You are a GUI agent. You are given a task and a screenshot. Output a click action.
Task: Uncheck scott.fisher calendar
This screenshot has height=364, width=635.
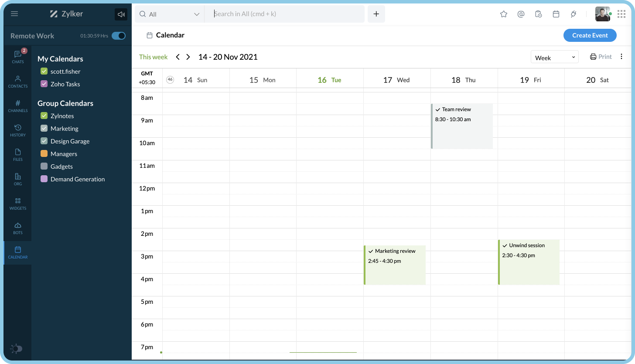click(x=44, y=71)
